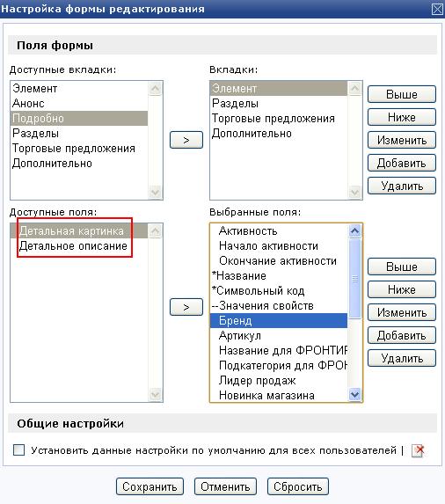This screenshot has width=445, height=504.
Task: Select Активность in the selected fields list
Action: click(279, 230)
